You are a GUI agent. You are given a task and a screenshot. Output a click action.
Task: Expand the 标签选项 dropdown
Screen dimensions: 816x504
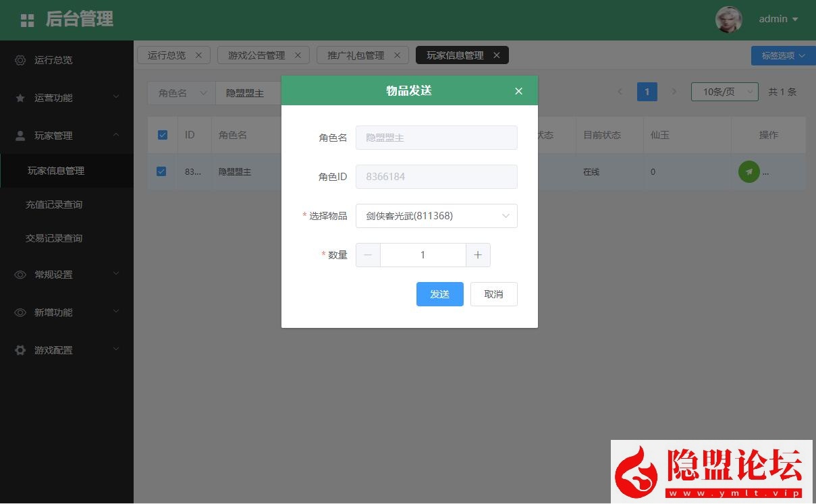click(x=781, y=55)
